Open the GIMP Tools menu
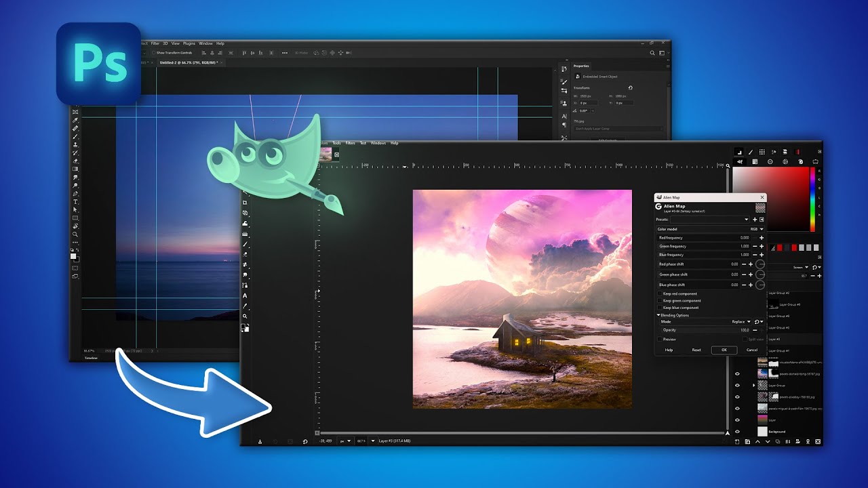The width and height of the screenshot is (868, 488). coord(336,143)
